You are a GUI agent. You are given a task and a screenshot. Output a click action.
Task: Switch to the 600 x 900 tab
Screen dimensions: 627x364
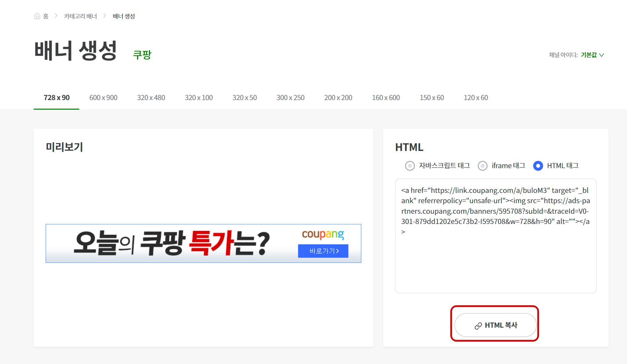tap(103, 98)
